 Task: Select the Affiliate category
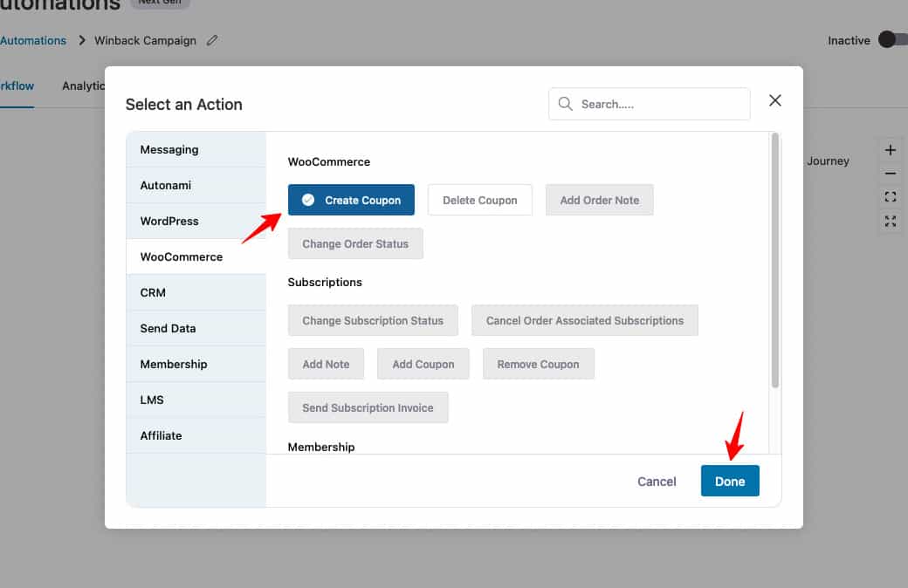161,434
